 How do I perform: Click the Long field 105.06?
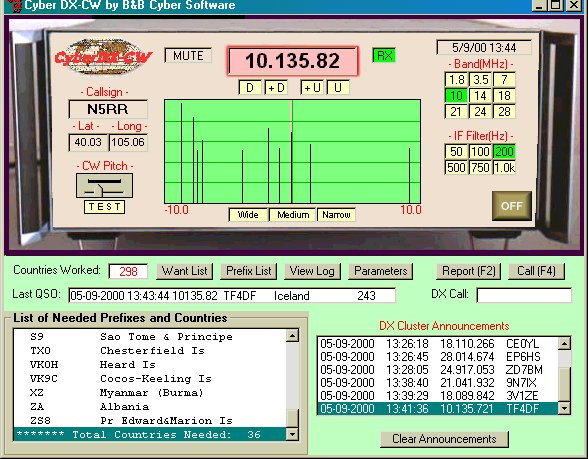(128, 142)
